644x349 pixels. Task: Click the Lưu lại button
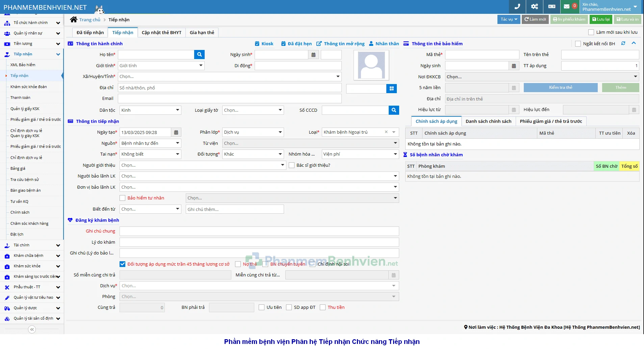[x=600, y=19]
